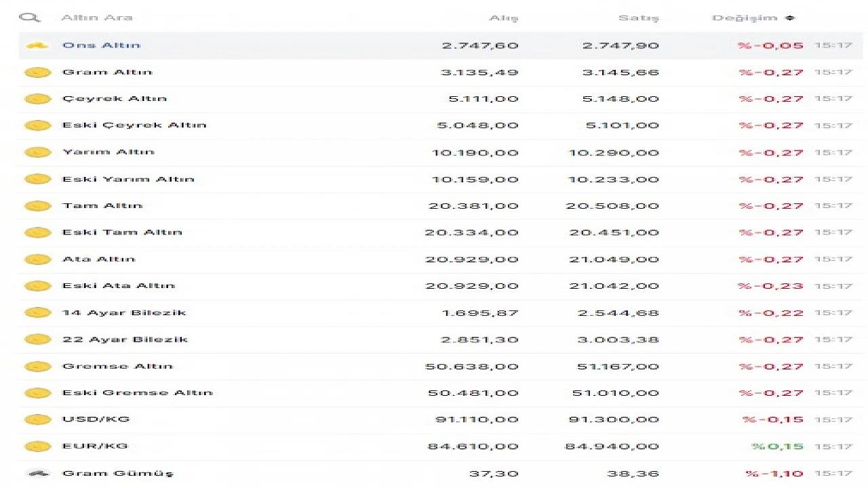Click the EUR/KG change value %0,15

(x=777, y=447)
